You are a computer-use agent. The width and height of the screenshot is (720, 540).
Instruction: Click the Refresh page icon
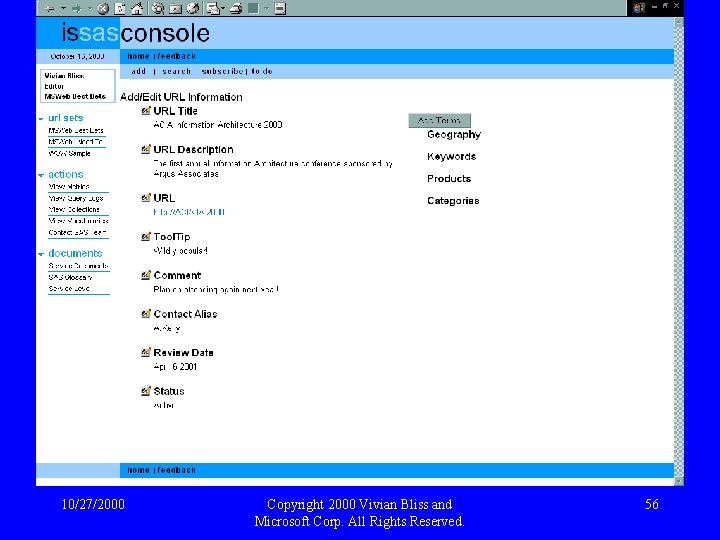click(x=120, y=8)
